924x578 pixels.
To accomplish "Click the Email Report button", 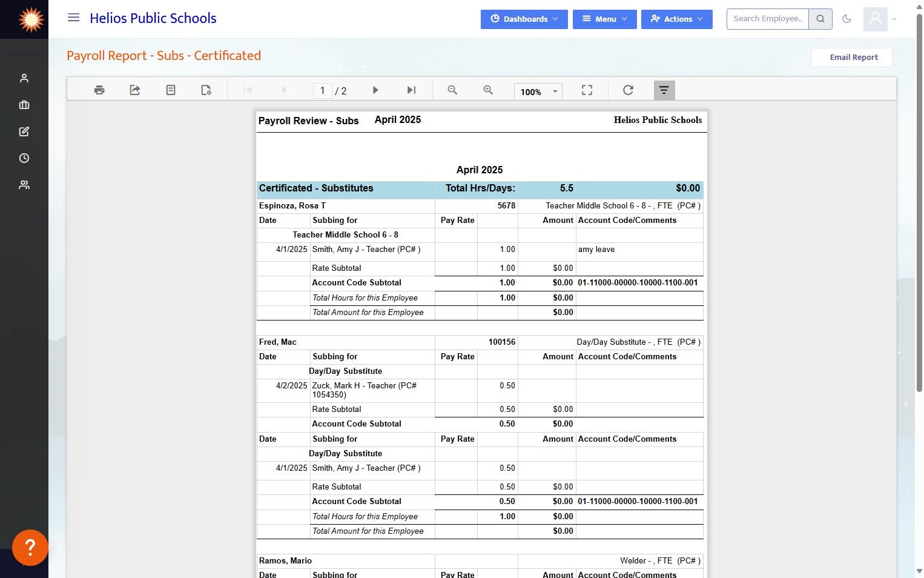I will click(853, 58).
